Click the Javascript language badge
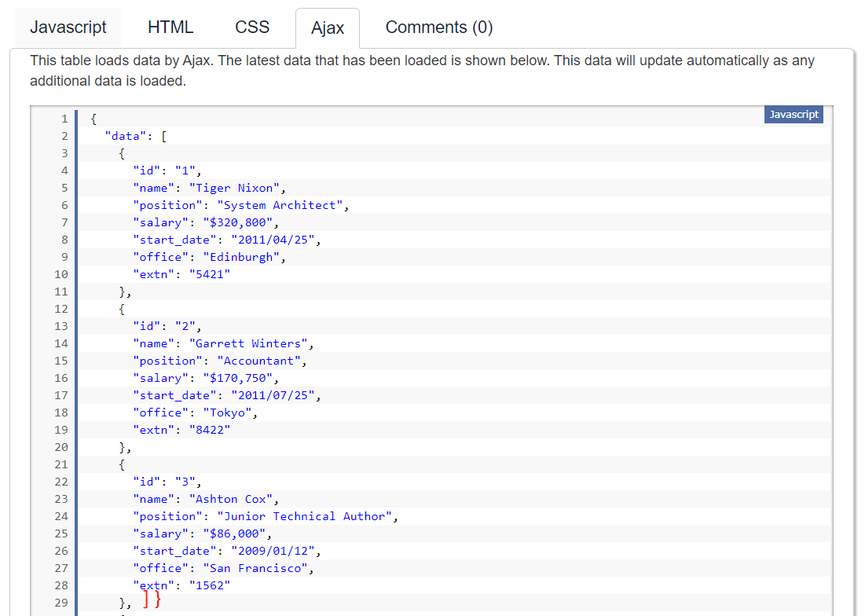865x616 pixels. [794, 115]
